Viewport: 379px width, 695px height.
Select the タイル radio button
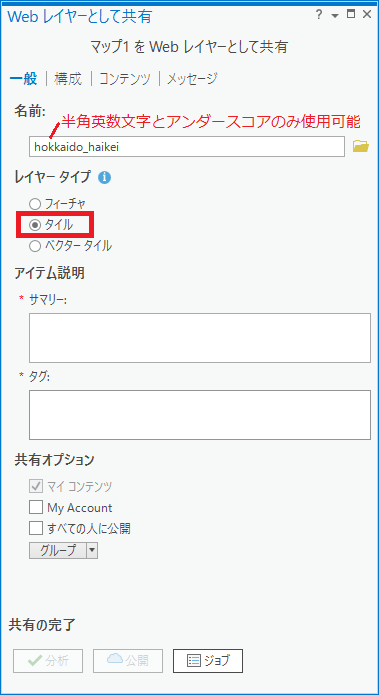(35, 225)
